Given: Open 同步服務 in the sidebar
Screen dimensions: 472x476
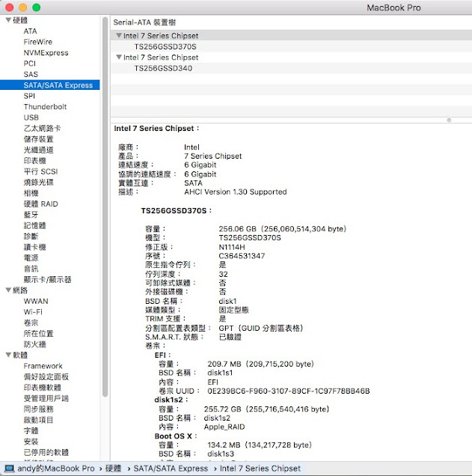Looking at the screenshot, I should (39, 409).
